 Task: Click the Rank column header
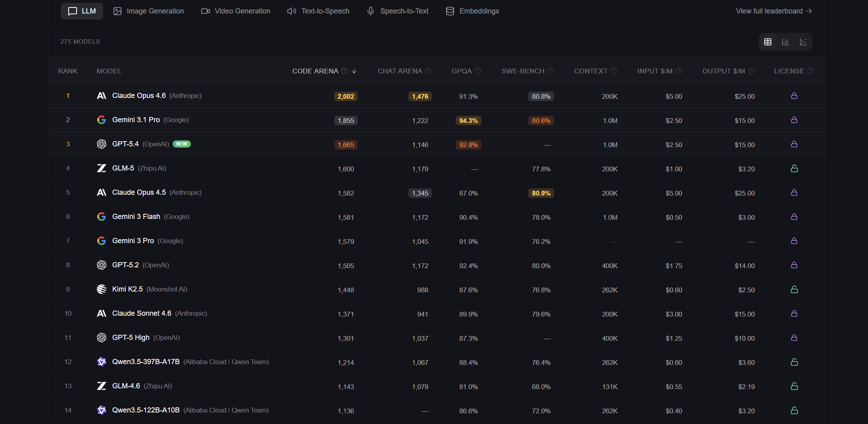pos(68,71)
